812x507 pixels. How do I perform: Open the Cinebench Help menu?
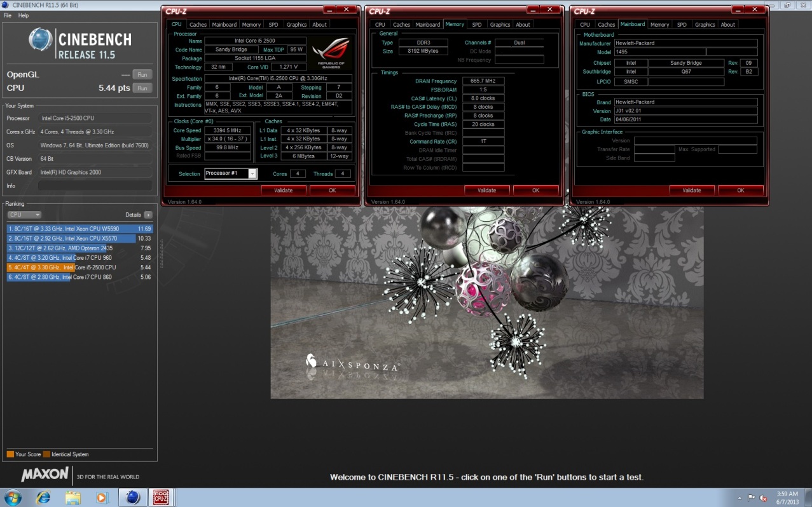click(x=24, y=15)
